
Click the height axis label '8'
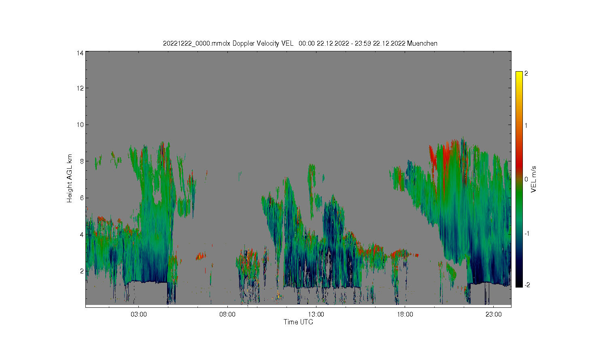click(x=82, y=161)
